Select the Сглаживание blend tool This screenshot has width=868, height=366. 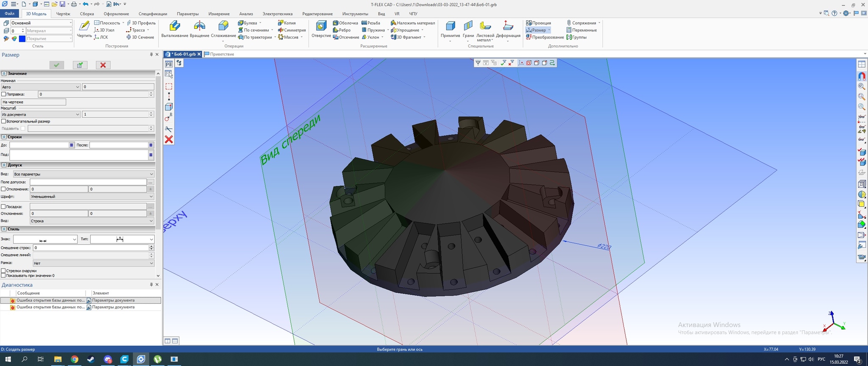click(x=223, y=27)
